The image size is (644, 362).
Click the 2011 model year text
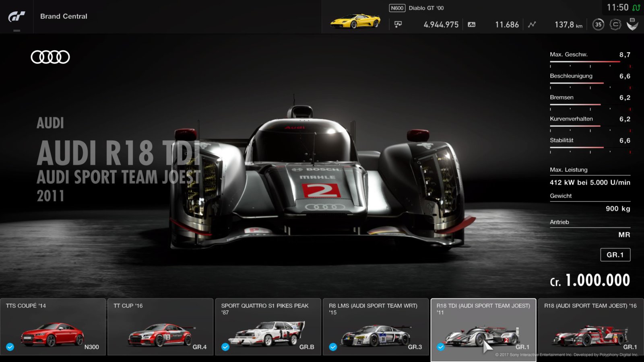[50, 196]
